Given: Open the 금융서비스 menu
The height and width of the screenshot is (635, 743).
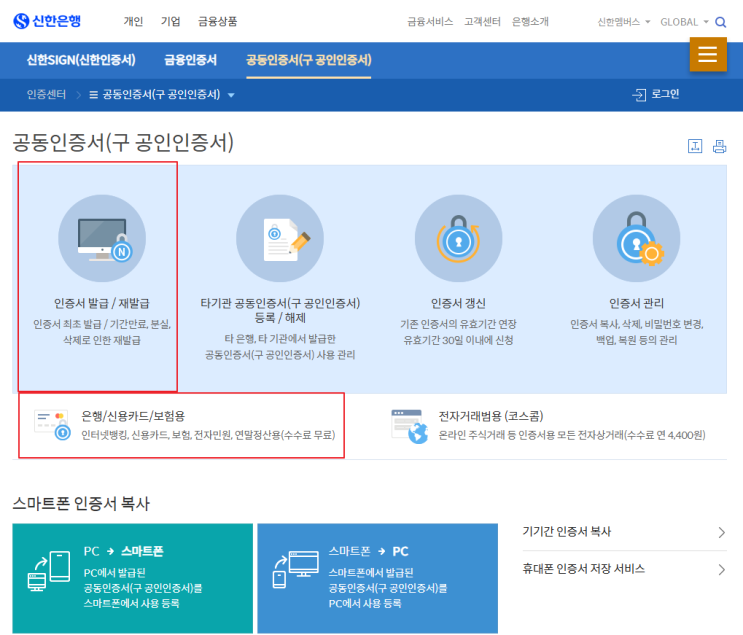Looking at the screenshot, I should coord(430,22).
